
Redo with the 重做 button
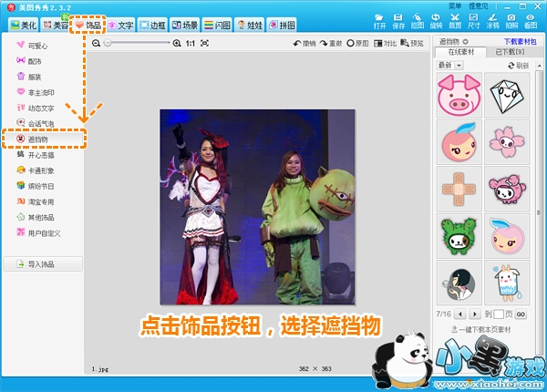pos(331,43)
